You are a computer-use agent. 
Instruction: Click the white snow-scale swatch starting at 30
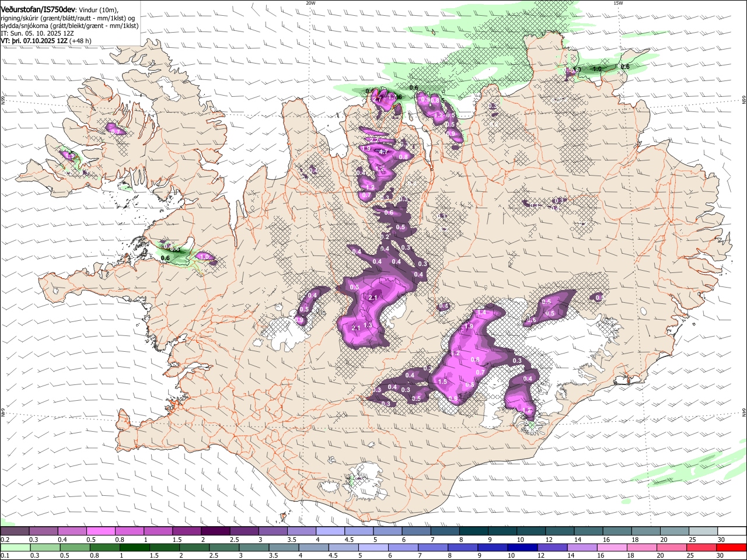(732, 531)
